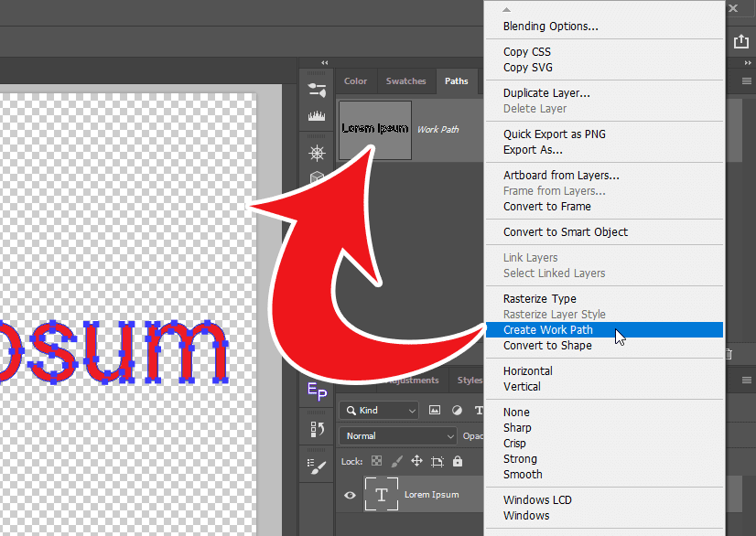Select the Paths tab

(x=456, y=81)
